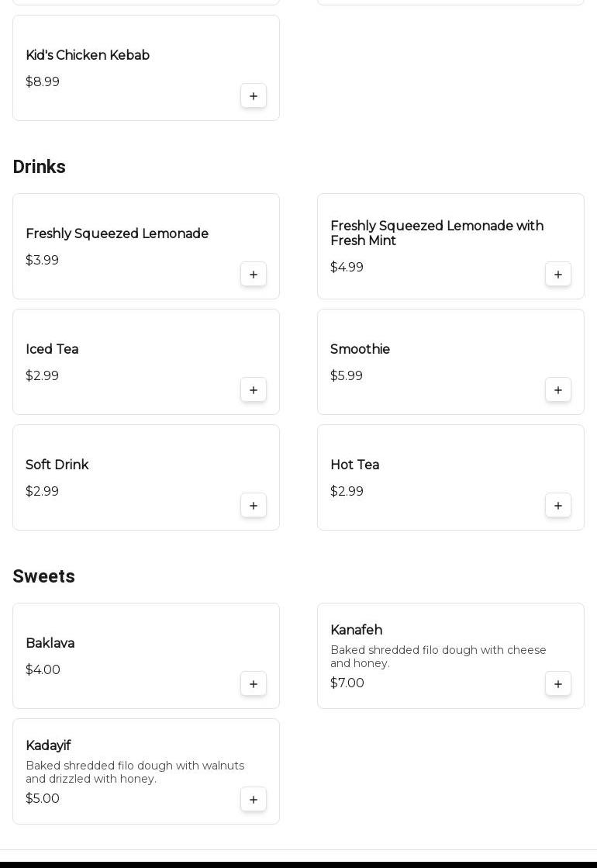This screenshot has height=868, width=597.
Task: Click the plus icon for Iced Tea
Action: (x=254, y=390)
